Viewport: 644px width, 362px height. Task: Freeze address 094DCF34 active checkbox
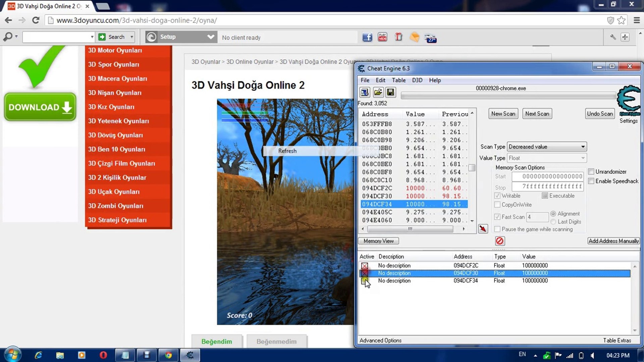pyautogui.click(x=365, y=281)
